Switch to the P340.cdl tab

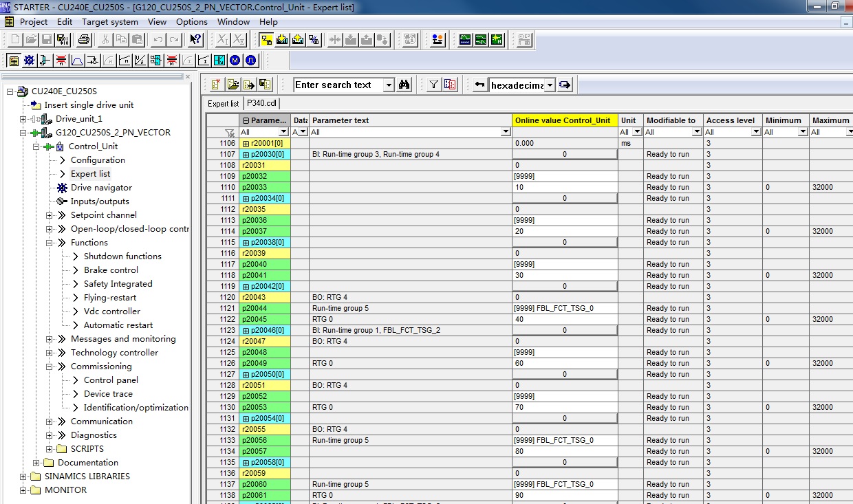(261, 104)
